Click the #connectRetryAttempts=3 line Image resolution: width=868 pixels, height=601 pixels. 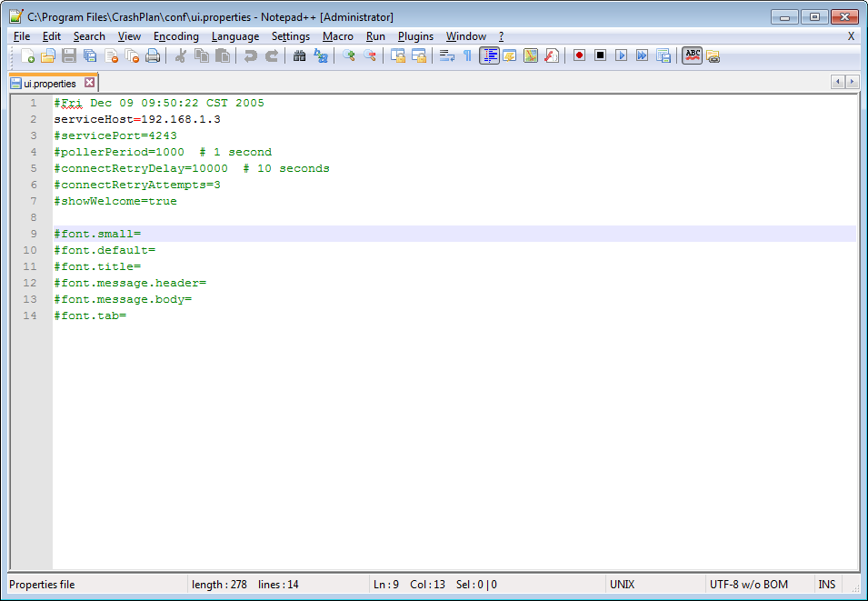[x=136, y=185]
